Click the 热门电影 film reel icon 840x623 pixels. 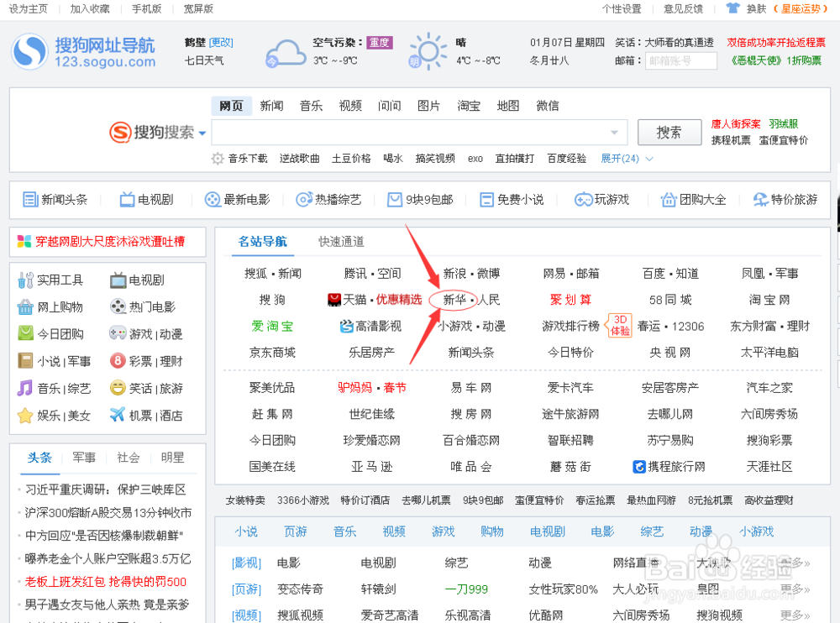coord(118,306)
